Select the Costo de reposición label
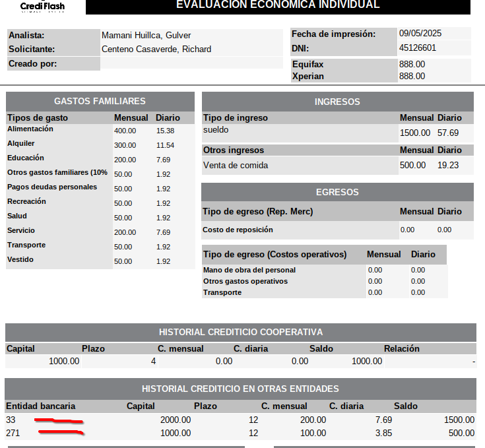The height and width of the screenshot is (448, 485). click(x=238, y=230)
